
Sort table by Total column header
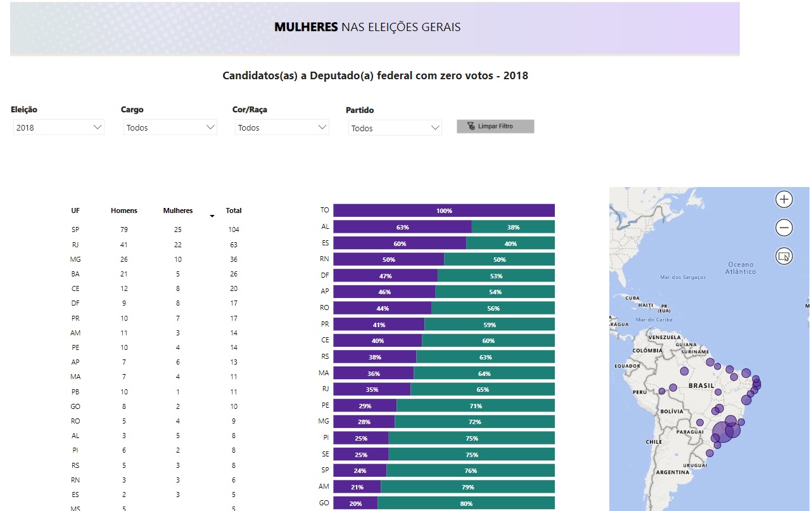[234, 210]
